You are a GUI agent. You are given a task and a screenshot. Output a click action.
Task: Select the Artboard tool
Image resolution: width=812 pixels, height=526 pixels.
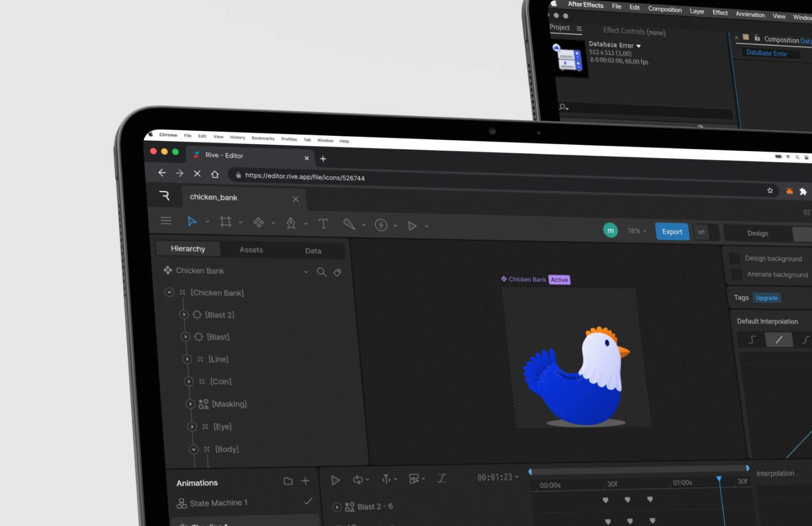click(x=226, y=222)
